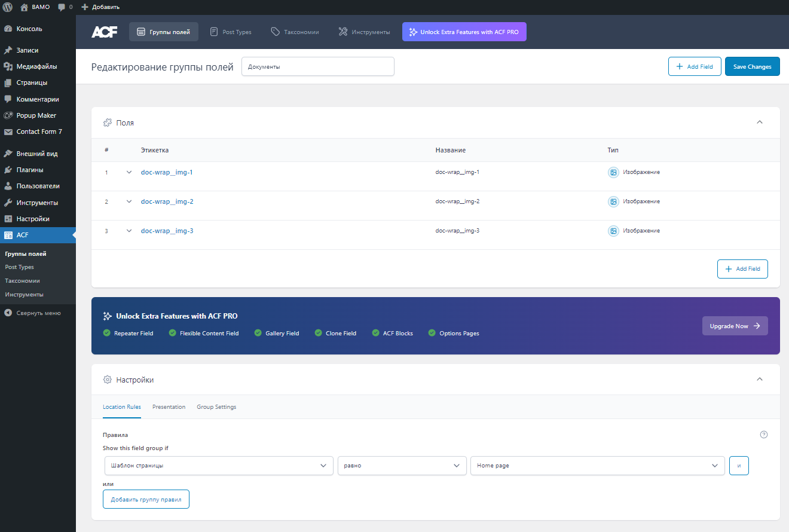Click Добавить группу правил button
This screenshot has width=789, height=532.
pyautogui.click(x=146, y=499)
